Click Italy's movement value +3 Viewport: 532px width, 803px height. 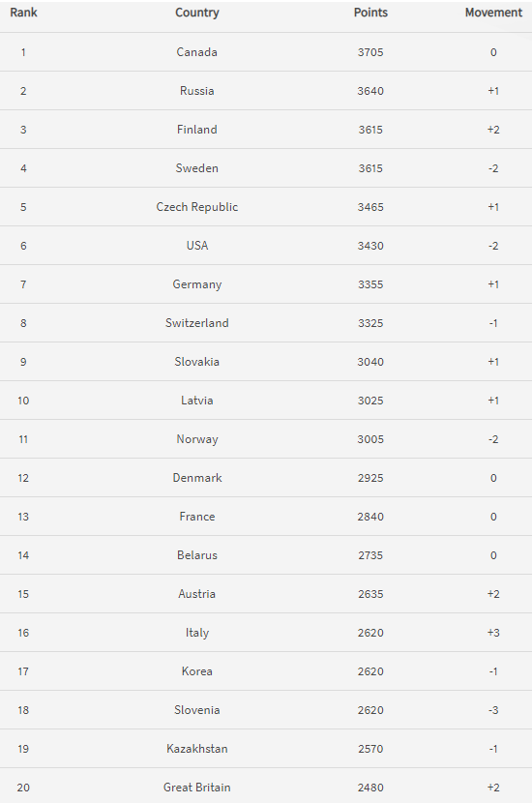click(x=493, y=633)
